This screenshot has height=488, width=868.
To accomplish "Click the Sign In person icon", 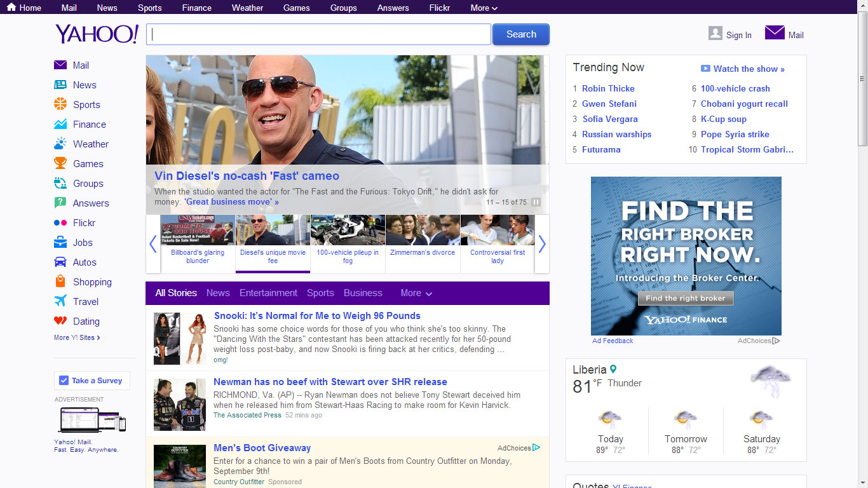I will click(x=714, y=33).
